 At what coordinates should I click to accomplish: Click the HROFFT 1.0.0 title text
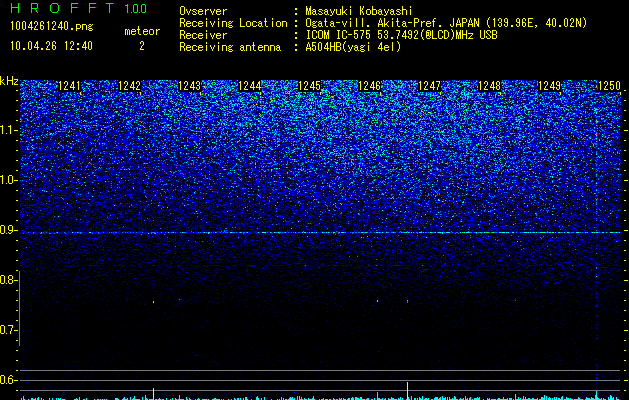pos(78,8)
